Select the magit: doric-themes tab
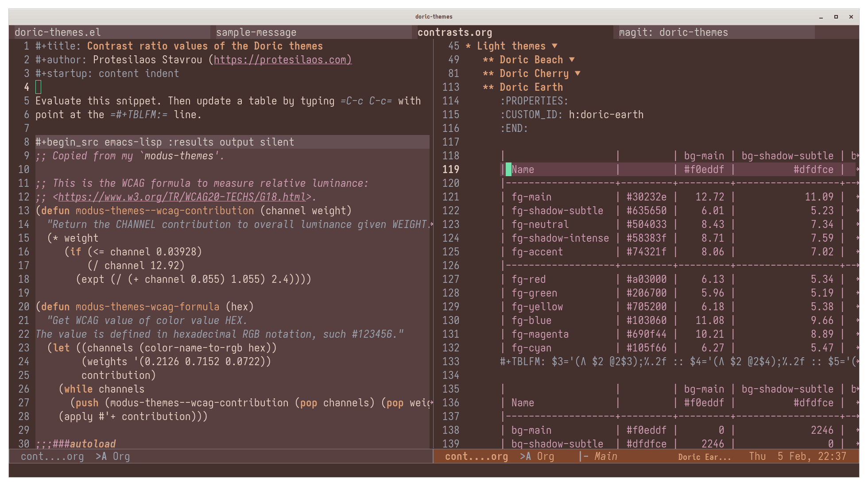This screenshot has width=868, height=486. tap(673, 32)
